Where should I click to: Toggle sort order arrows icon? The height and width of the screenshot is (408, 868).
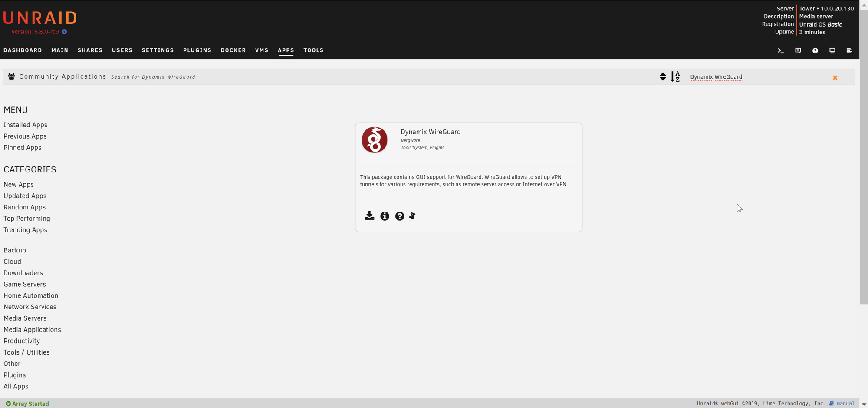[663, 76]
